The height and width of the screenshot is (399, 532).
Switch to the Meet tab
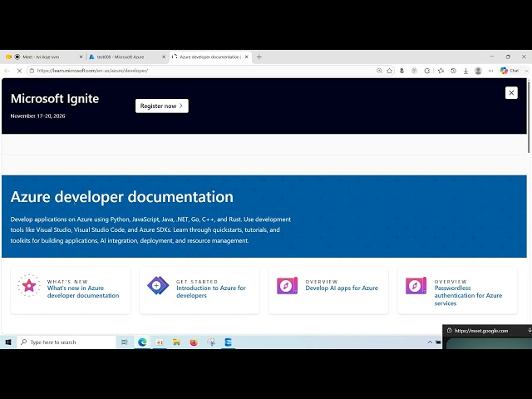(x=44, y=57)
